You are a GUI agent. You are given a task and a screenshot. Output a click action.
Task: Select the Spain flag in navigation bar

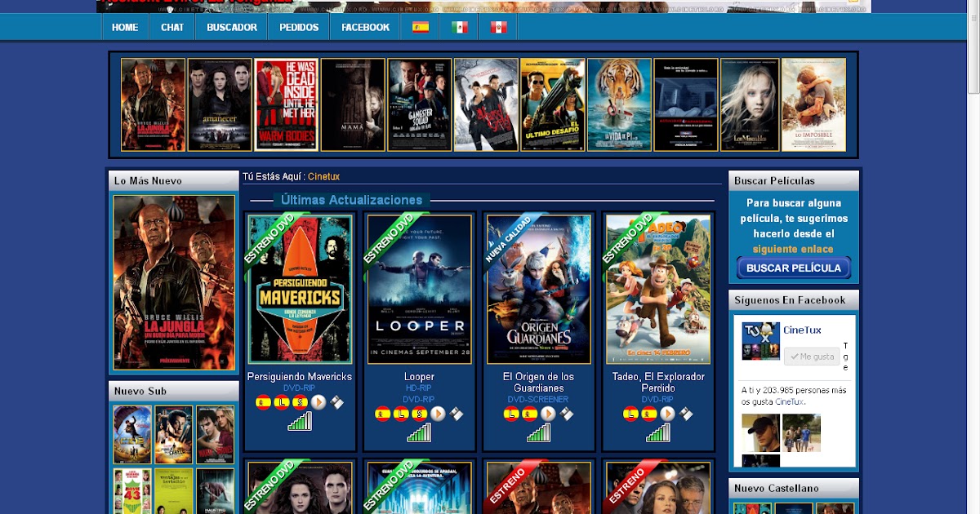click(421, 27)
